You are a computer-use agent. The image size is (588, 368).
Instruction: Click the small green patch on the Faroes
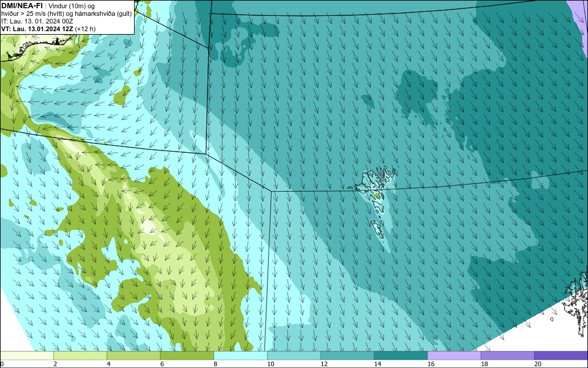coord(377,195)
